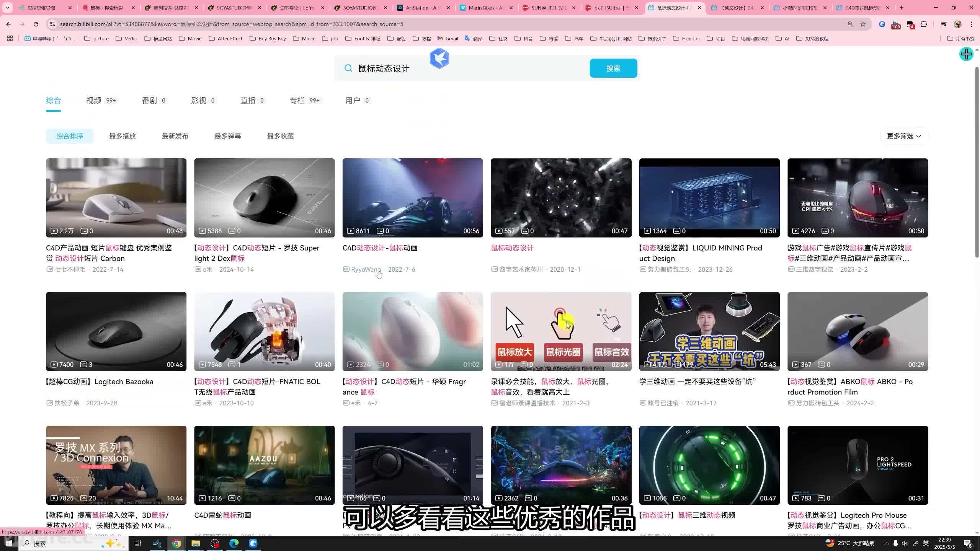
Task: Open uploader link 数字艺术家芩川
Action: [521, 269]
